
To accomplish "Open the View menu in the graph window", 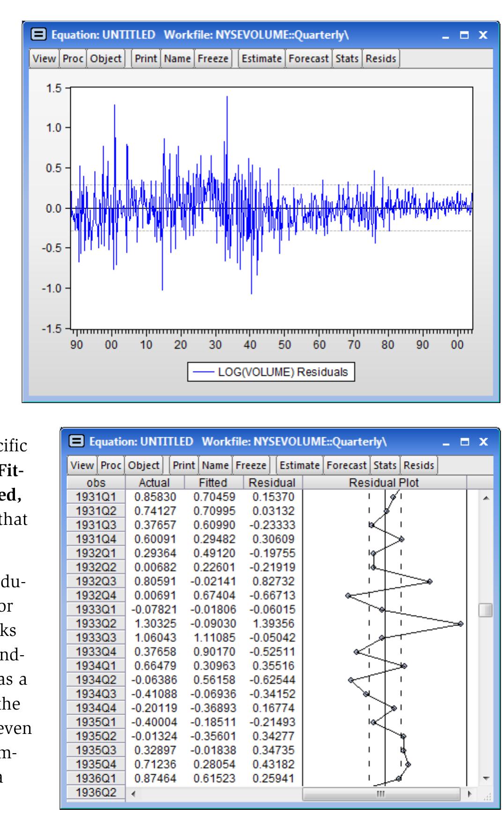I will tap(44, 59).
